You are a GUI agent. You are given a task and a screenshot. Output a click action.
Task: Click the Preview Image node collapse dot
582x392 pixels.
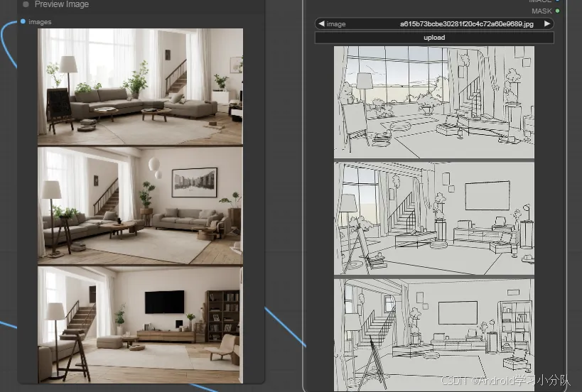click(26, 4)
